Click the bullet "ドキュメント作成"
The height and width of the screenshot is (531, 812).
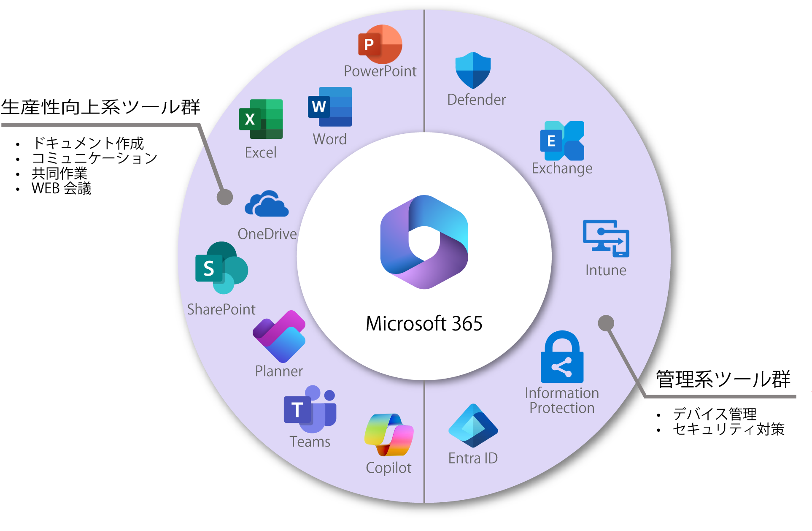click(x=88, y=143)
